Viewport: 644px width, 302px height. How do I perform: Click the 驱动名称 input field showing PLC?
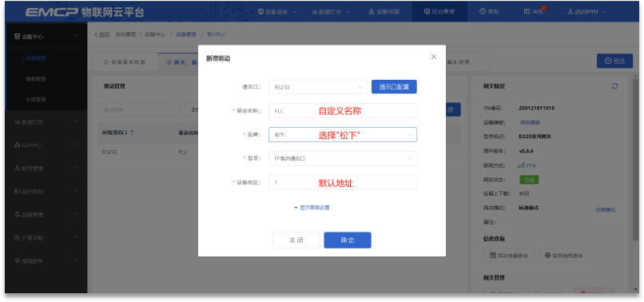[x=343, y=111]
